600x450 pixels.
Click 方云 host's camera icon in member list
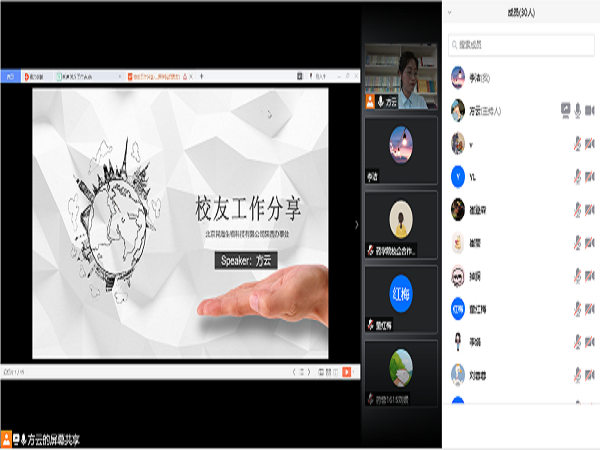[x=591, y=110]
